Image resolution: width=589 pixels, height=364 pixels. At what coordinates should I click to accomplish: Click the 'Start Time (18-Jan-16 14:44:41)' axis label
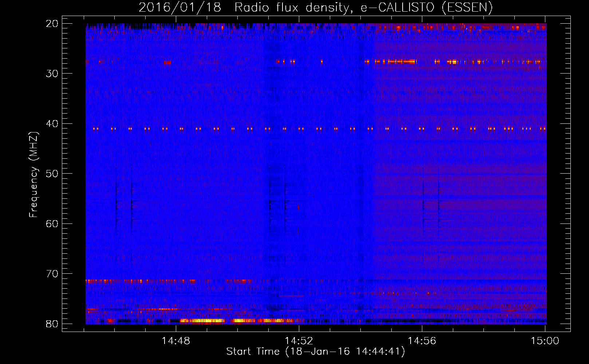(316, 352)
